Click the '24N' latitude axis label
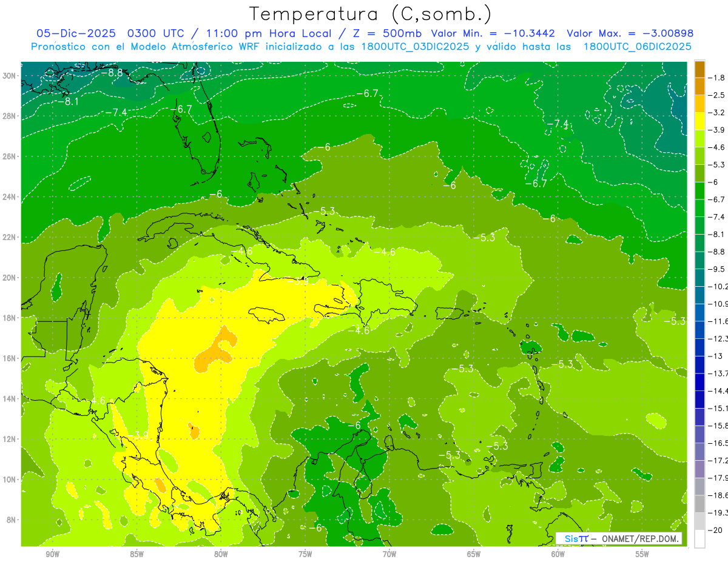Image resolution: width=728 pixels, height=562 pixels. tap(10, 197)
